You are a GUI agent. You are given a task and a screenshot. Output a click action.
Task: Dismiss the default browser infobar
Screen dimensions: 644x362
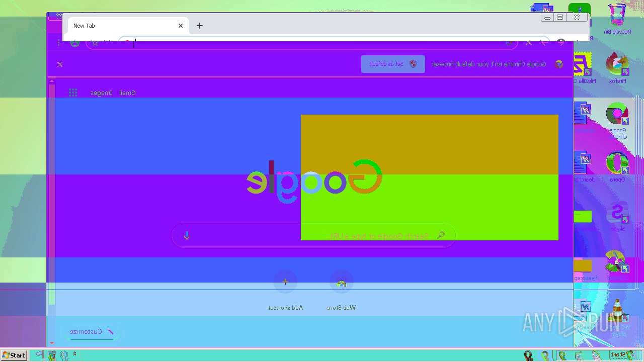[60, 64]
